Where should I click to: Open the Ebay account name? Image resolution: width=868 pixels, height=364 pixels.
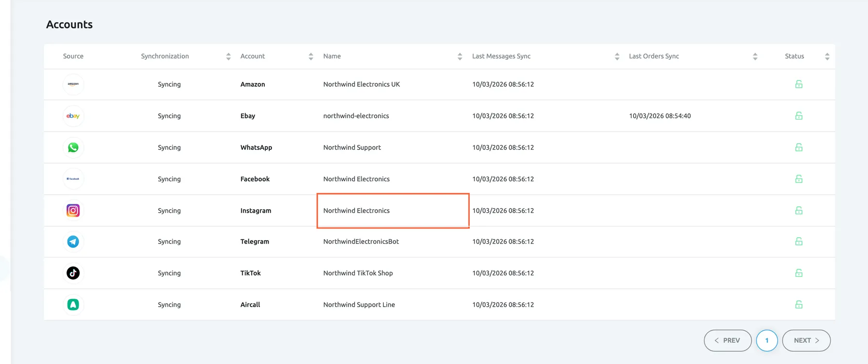tap(248, 116)
